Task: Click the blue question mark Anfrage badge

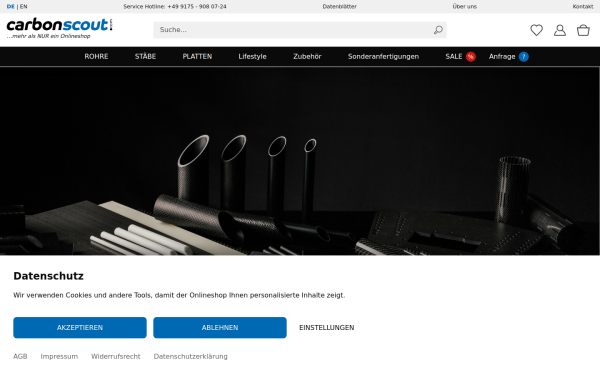Action: (523, 57)
